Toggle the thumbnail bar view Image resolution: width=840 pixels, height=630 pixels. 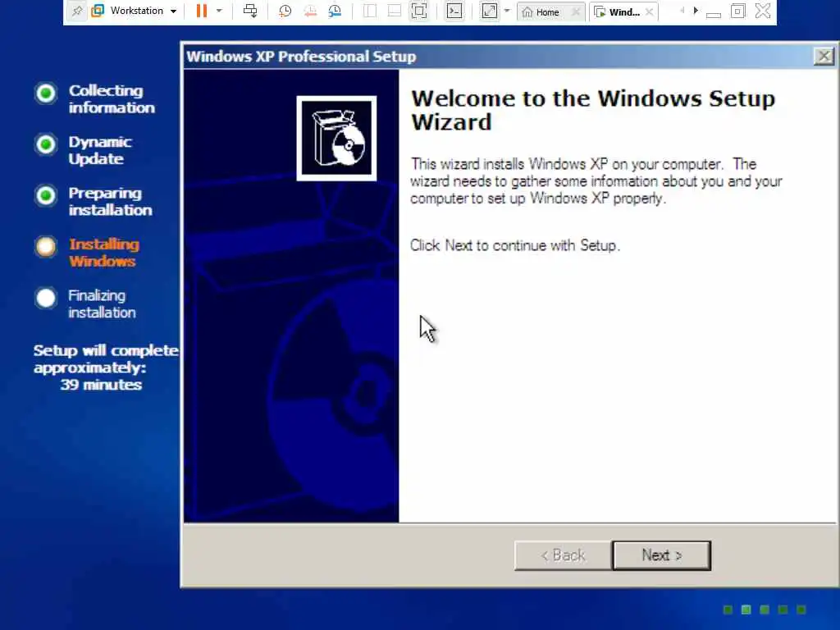coord(395,11)
